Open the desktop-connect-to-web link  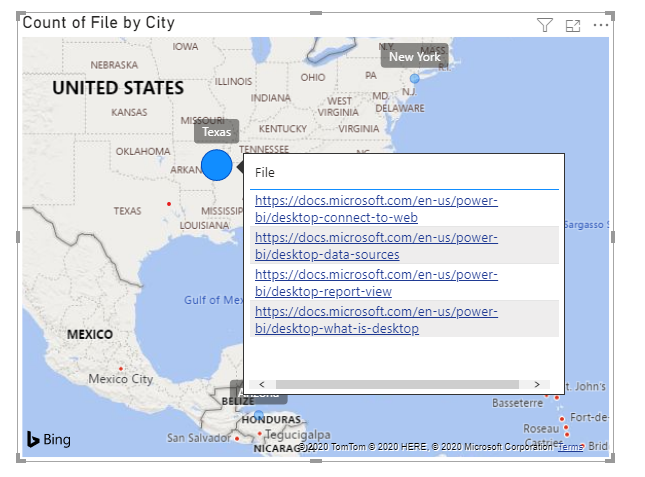click(x=376, y=209)
